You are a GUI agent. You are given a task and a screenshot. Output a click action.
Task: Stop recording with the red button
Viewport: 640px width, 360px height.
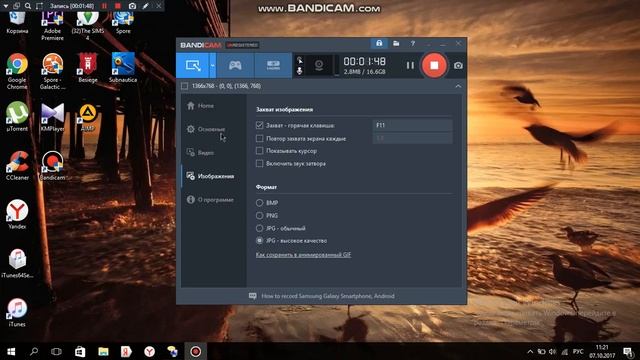click(434, 65)
